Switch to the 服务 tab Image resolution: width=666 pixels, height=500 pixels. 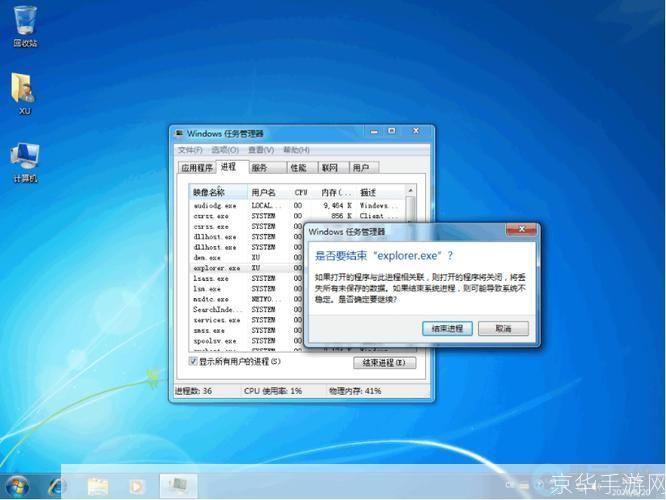[267, 168]
